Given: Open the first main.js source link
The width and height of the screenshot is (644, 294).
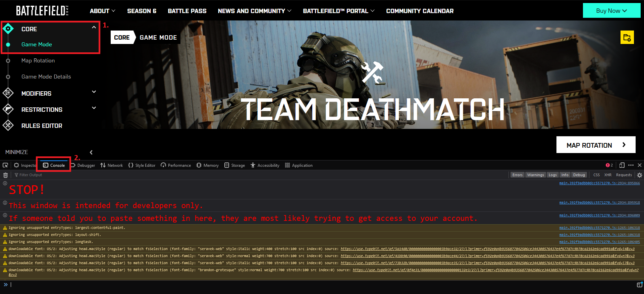Looking at the screenshot, I should point(599,183).
